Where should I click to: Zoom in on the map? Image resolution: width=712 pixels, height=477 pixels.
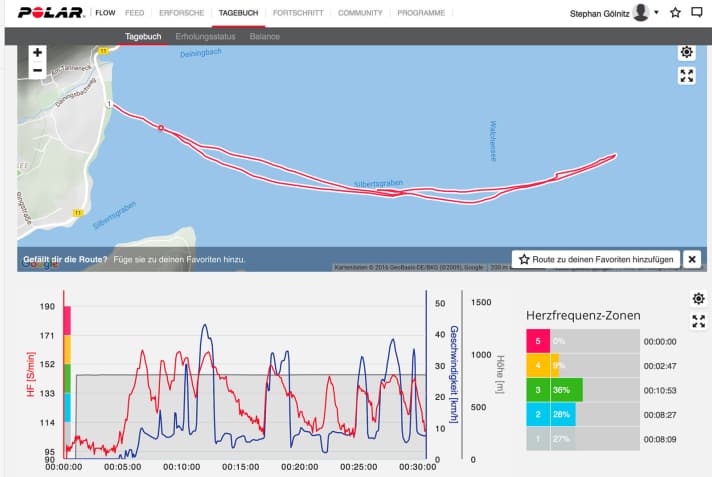37,53
